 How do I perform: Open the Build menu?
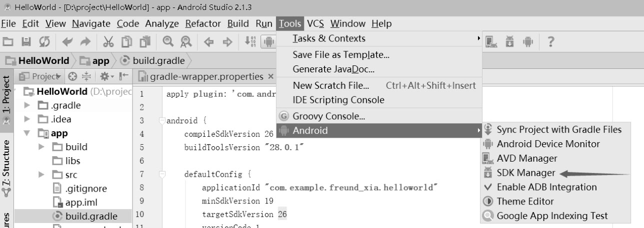(x=238, y=23)
